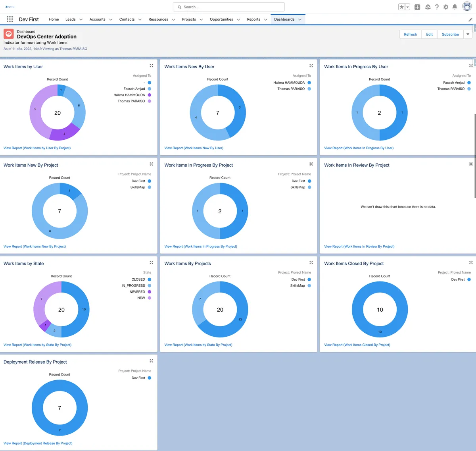476x451 pixels.
Task: Expand the Work Items by User chart
Action: (x=151, y=66)
